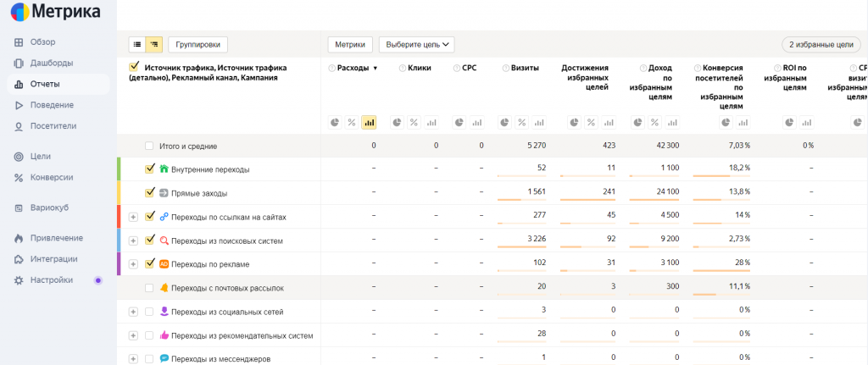
Task: Select the tree view mode icon
Action: (x=153, y=44)
